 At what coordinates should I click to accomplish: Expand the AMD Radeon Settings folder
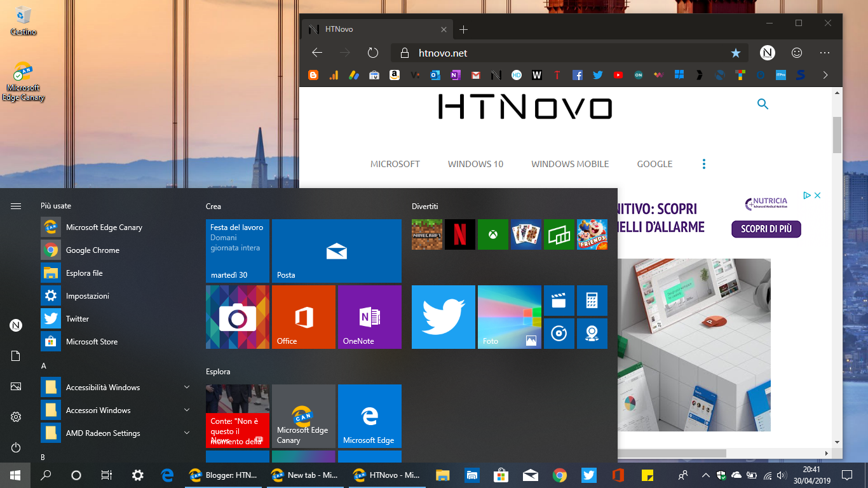pyautogui.click(x=116, y=433)
